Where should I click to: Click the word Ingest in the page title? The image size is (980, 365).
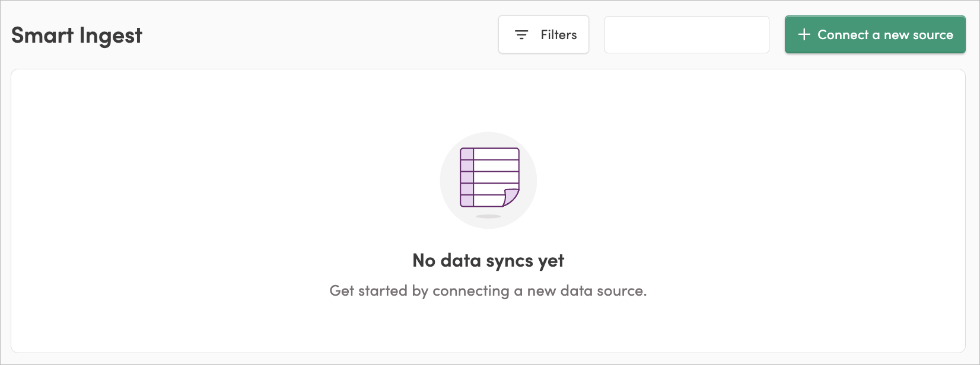pyautogui.click(x=110, y=37)
